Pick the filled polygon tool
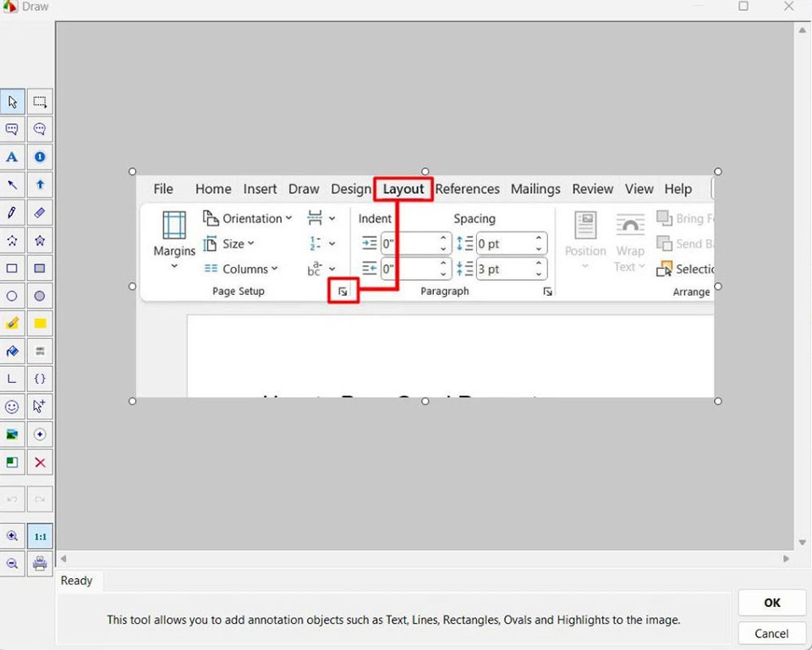 pyautogui.click(x=40, y=241)
